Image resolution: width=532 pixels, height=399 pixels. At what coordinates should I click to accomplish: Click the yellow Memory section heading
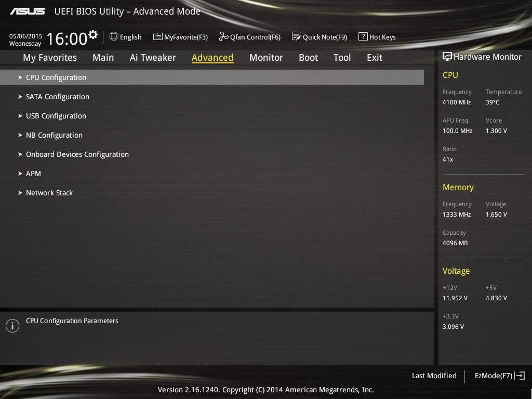coord(458,187)
